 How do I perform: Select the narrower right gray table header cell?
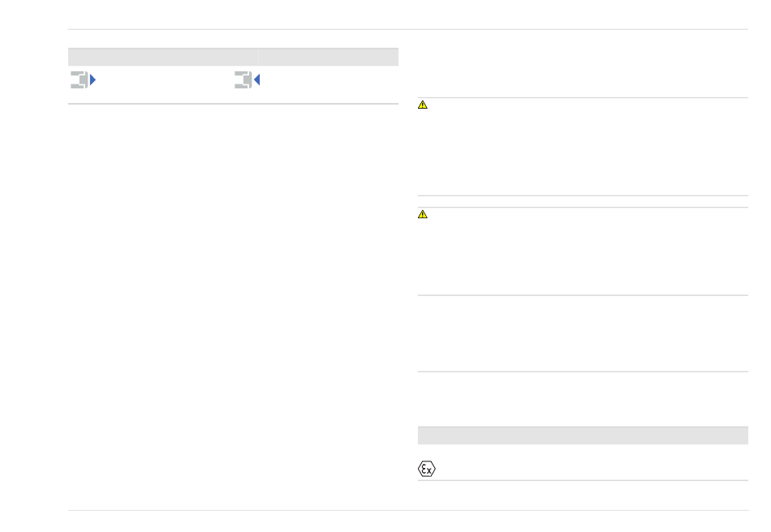point(329,57)
